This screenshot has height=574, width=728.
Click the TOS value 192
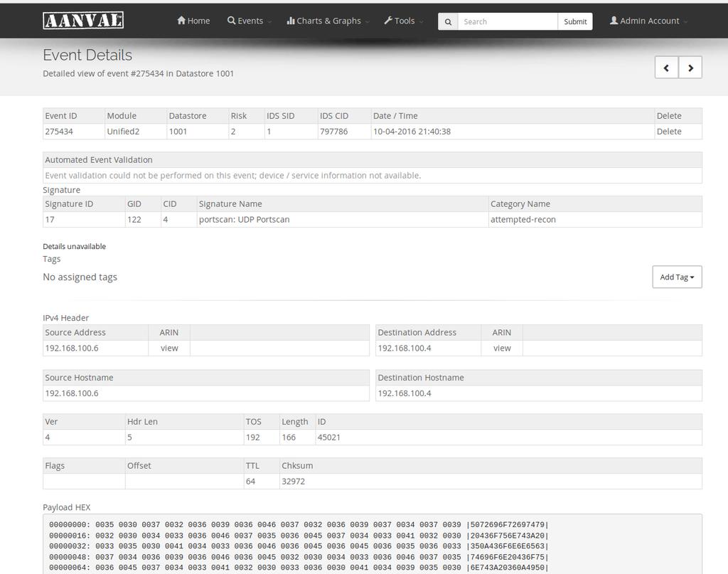[253, 437]
